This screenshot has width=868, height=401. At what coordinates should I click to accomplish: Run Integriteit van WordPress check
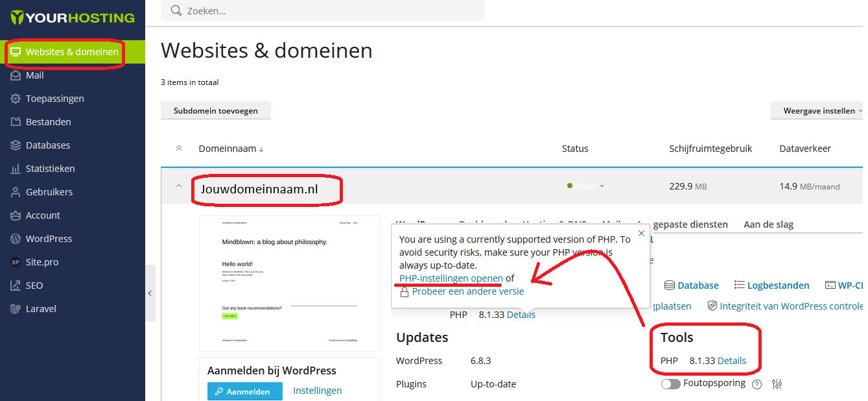pos(785,306)
